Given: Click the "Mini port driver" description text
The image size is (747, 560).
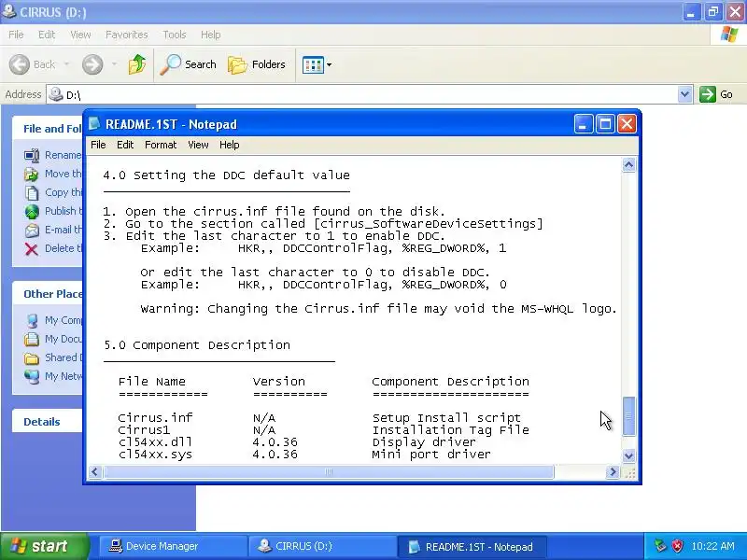Looking at the screenshot, I should pos(431,455).
